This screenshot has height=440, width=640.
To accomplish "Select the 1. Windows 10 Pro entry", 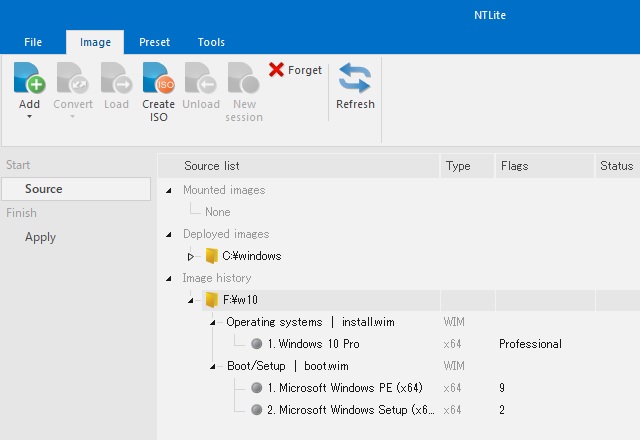I will tap(313, 344).
